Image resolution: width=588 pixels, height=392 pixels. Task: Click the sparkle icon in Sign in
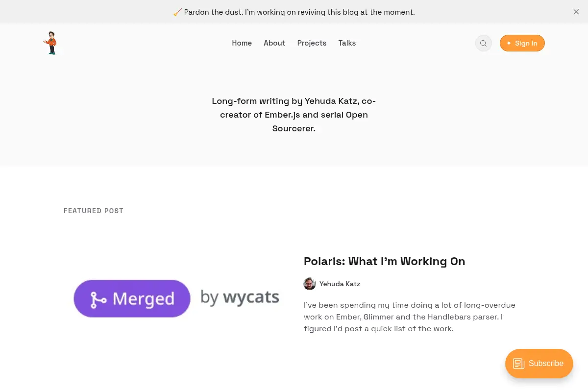click(x=509, y=43)
